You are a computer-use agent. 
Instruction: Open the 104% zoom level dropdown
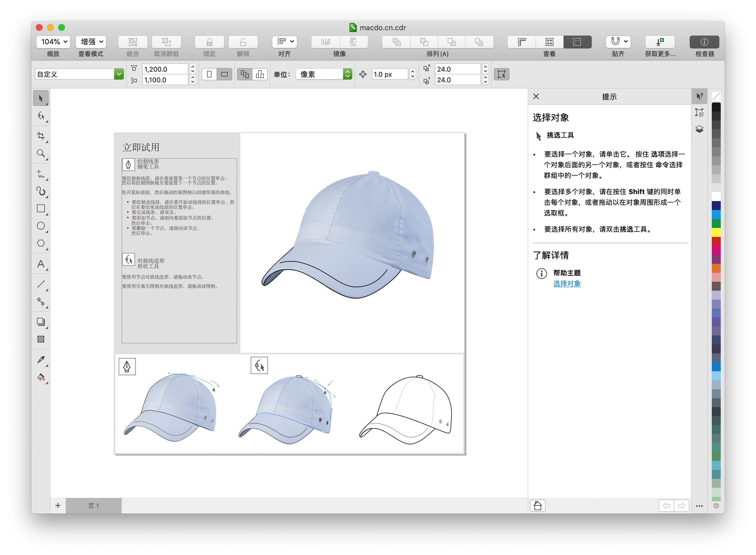coord(53,42)
